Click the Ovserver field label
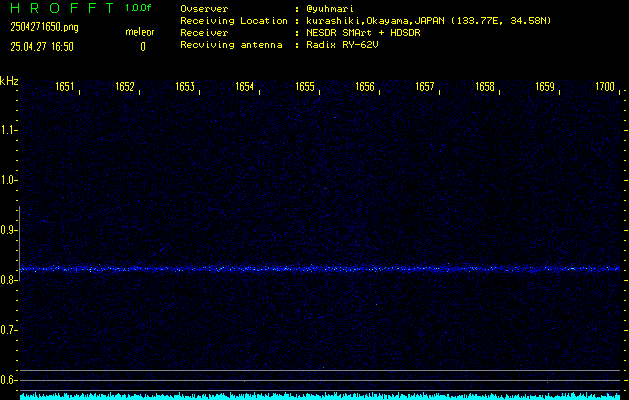This screenshot has width=629, height=400. coord(204,9)
